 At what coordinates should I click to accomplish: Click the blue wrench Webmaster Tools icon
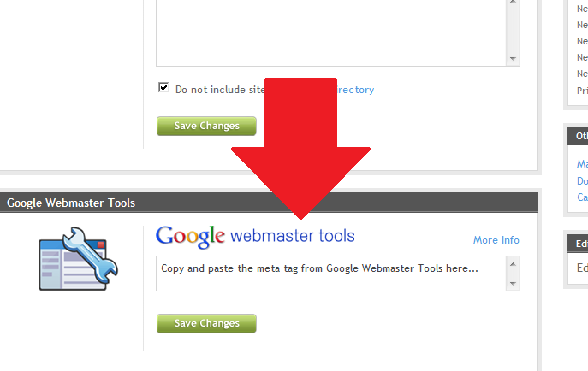tap(79, 259)
